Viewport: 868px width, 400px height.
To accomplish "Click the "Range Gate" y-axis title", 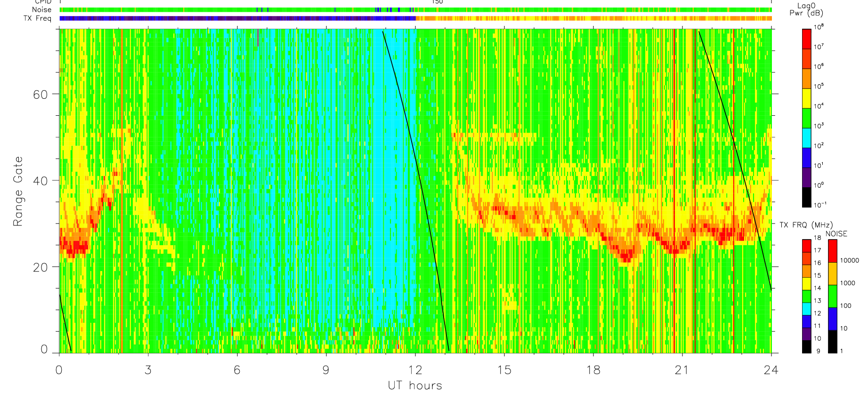I will tap(18, 192).
